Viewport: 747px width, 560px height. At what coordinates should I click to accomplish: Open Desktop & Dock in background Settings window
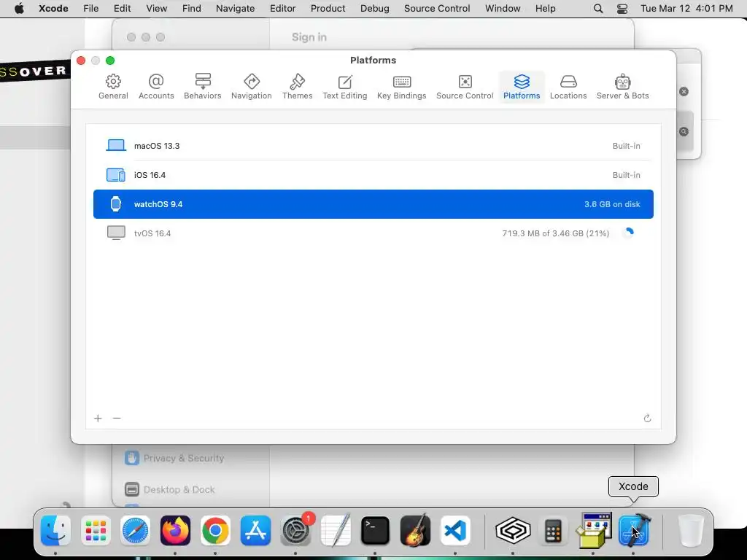pyautogui.click(x=169, y=489)
